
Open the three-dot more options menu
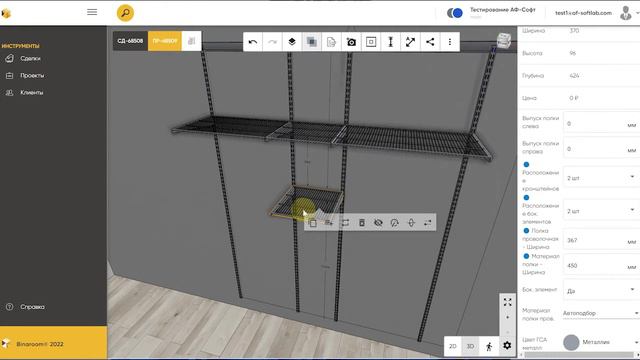[450, 42]
